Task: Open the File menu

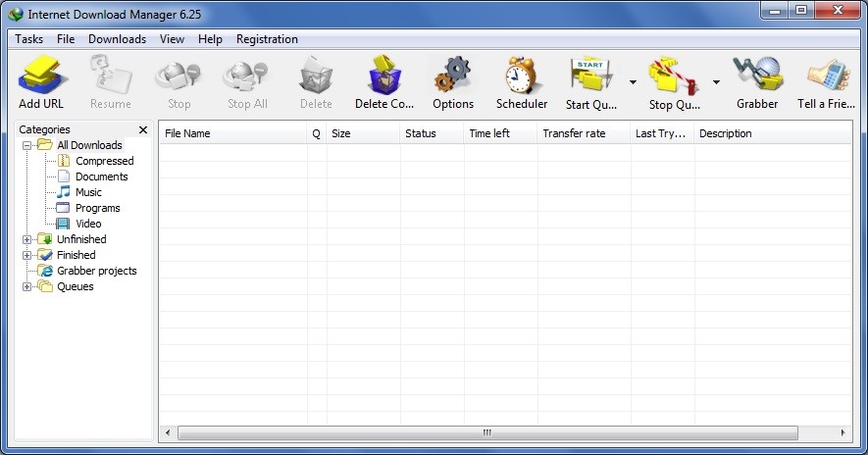Action: [66, 39]
